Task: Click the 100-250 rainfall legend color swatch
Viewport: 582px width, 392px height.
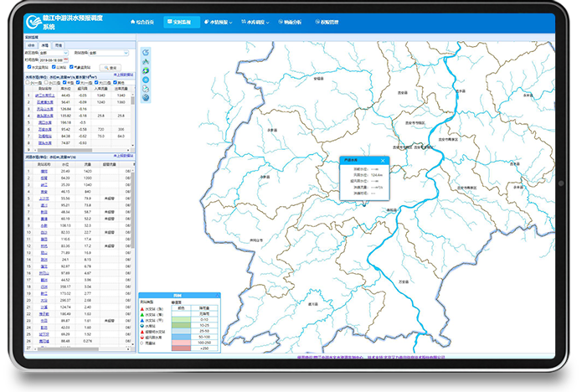Action: [x=179, y=342]
